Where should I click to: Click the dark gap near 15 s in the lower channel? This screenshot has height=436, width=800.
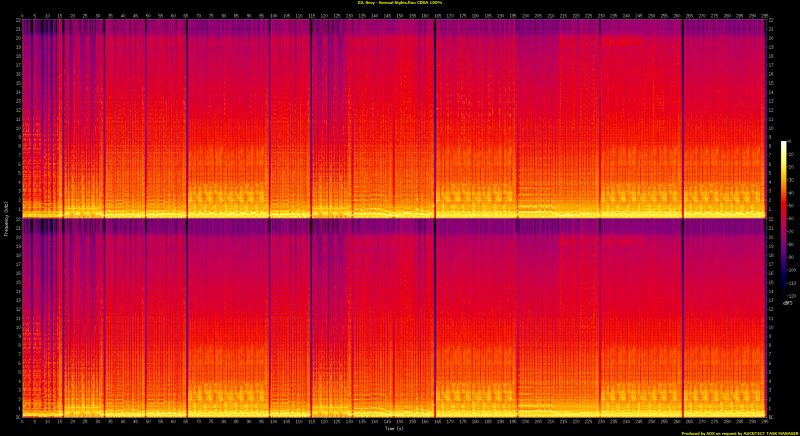click(x=62, y=320)
